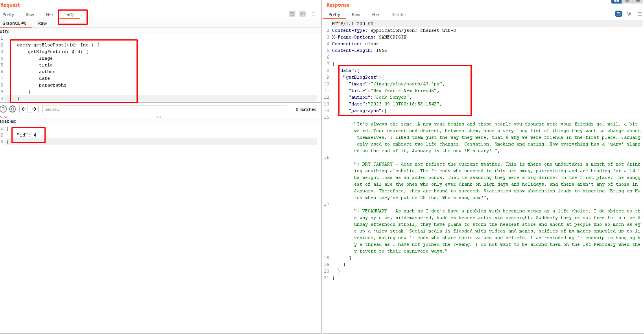Image resolution: width=644 pixels, height=334 pixels.
Task: Switch to top-bottom stacked layout
Action: click(x=627, y=1)
